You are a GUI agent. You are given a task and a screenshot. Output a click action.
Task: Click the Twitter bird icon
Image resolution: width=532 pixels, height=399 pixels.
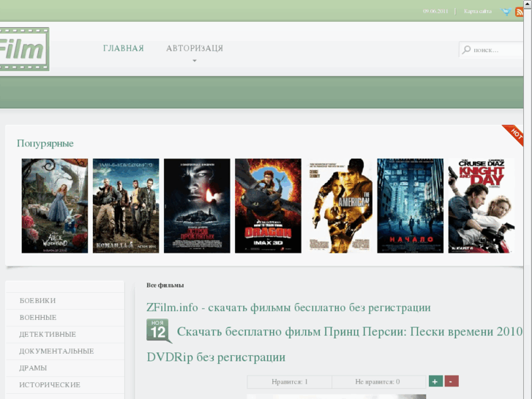pyautogui.click(x=506, y=12)
